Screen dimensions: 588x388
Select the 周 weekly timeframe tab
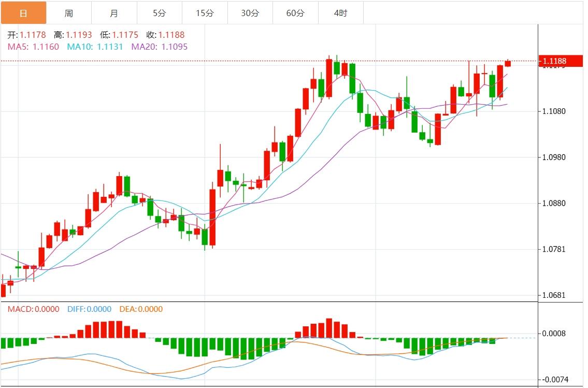click(68, 13)
